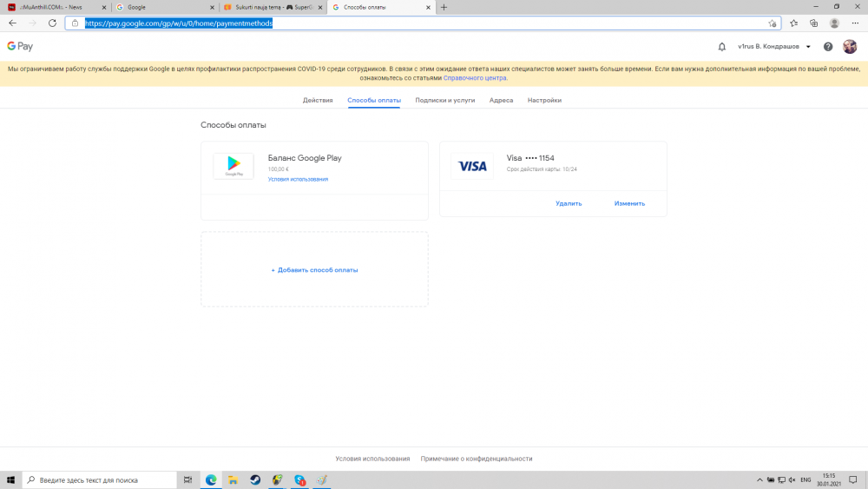Screen dimensions: 868x489
Task: Click the account profile avatar
Action: point(850,47)
